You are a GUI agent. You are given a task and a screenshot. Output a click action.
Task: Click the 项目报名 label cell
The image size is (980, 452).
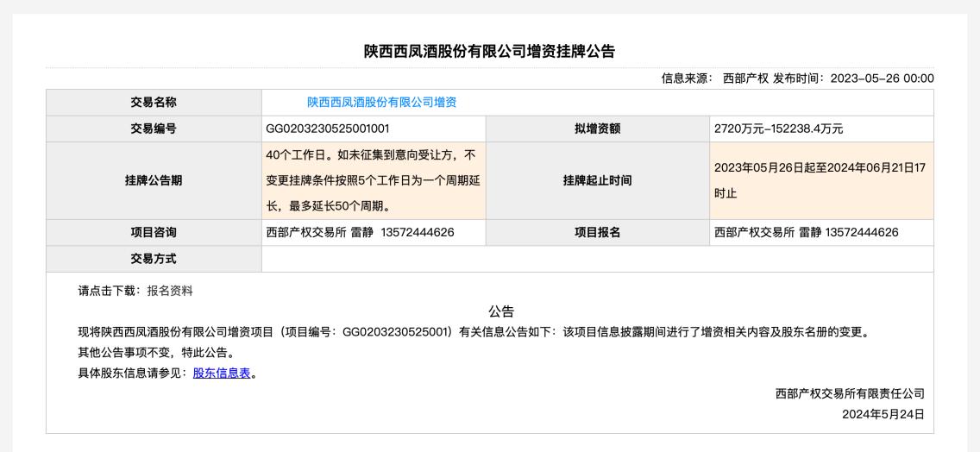coord(598,233)
